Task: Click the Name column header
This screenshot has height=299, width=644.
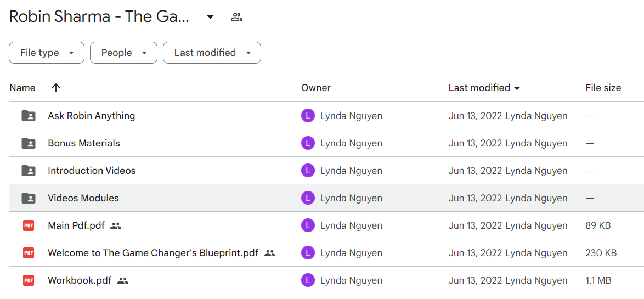Action: pyautogui.click(x=22, y=87)
